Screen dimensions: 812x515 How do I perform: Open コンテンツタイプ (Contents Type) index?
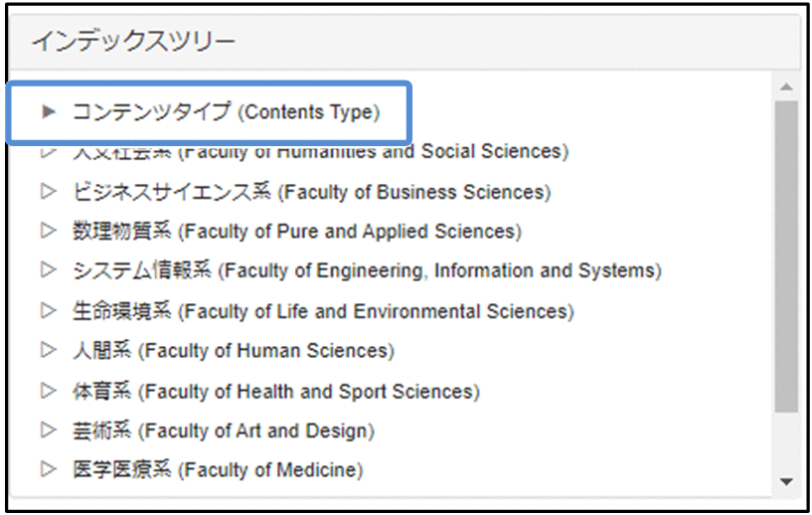tap(226, 111)
